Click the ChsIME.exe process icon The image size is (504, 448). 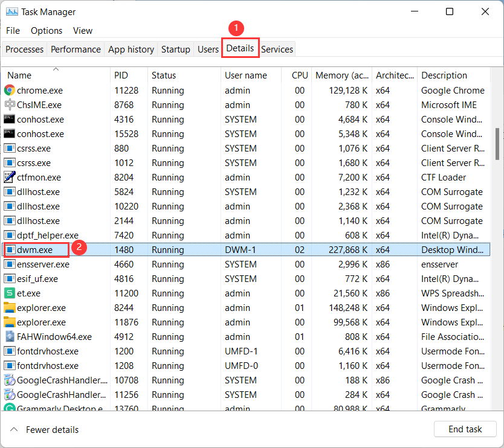[10, 105]
